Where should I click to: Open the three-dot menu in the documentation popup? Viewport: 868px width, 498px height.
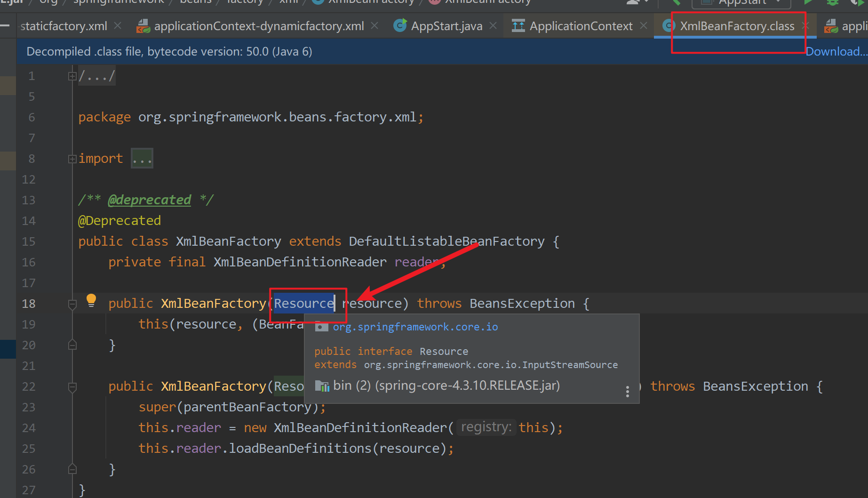[x=627, y=392]
